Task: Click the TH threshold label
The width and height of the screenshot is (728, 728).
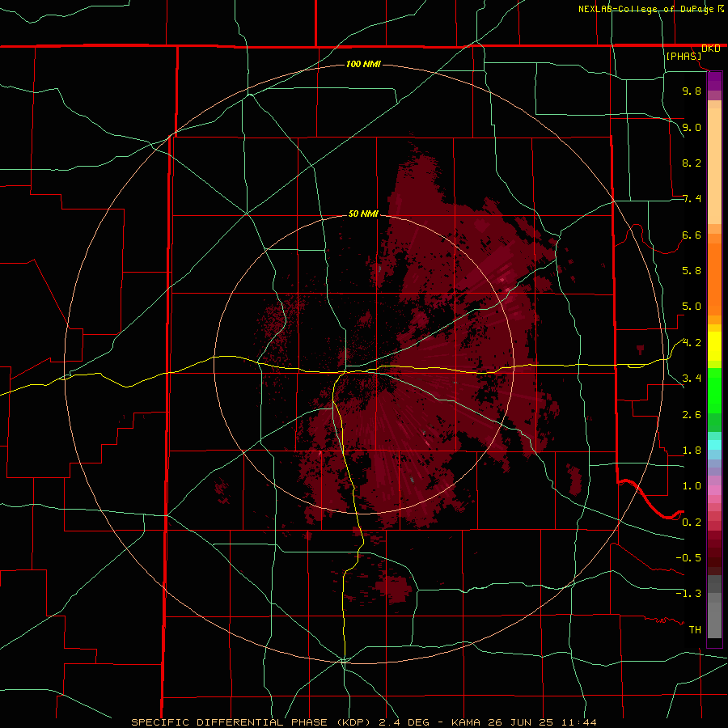Action: point(695,630)
